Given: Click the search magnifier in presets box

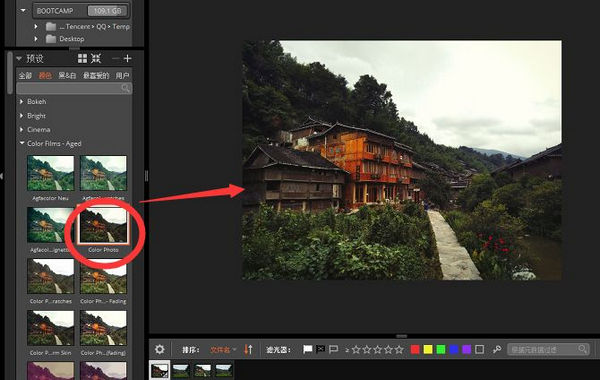Looking at the screenshot, I should (x=126, y=88).
